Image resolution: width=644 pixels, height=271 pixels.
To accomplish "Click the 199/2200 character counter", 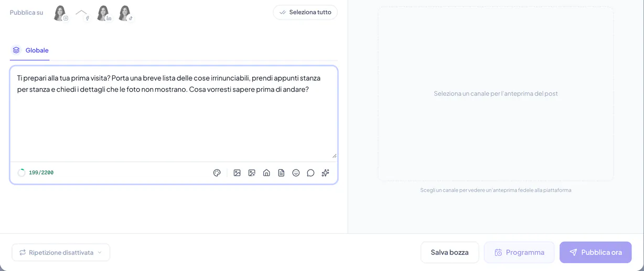I will pyautogui.click(x=41, y=173).
